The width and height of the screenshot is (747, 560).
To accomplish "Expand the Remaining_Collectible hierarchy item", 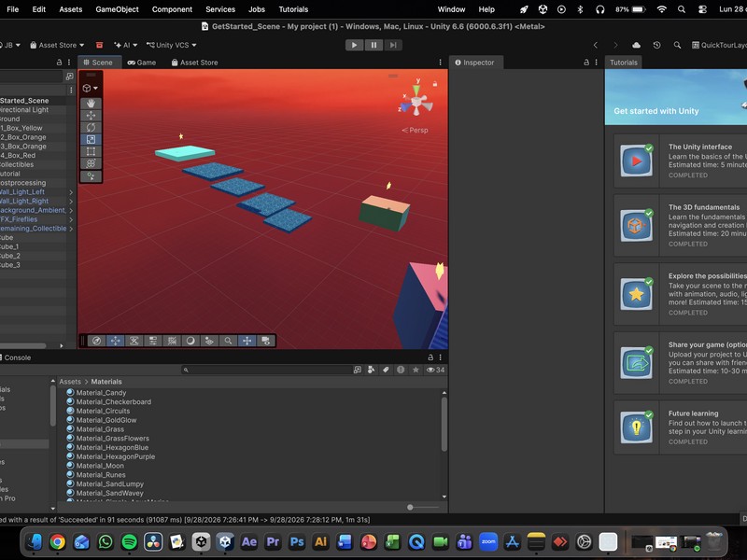I will pyautogui.click(x=71, y=229).
